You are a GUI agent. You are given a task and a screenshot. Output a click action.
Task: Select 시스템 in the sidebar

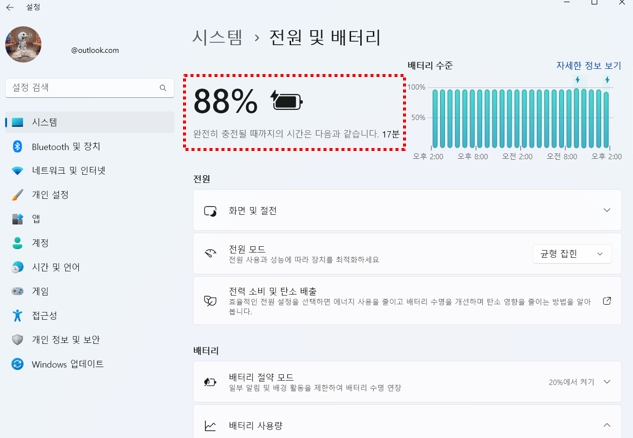[x=45, y=122]
